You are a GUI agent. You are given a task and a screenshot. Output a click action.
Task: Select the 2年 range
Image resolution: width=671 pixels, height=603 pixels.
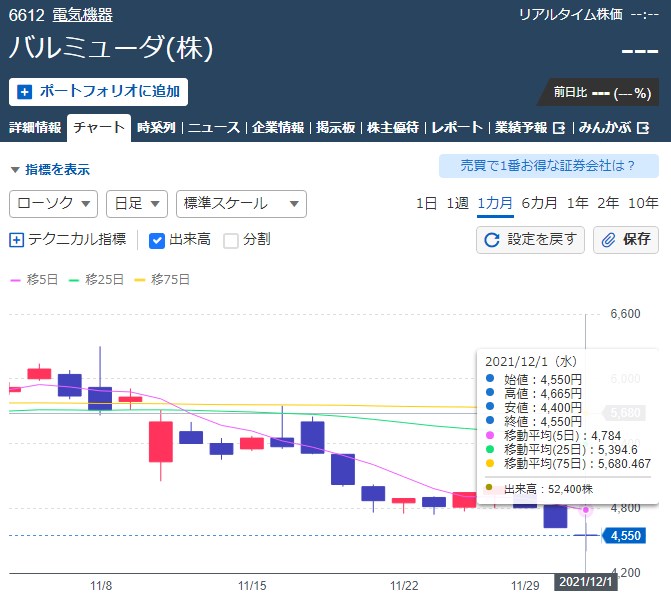(x=608, y=203)
